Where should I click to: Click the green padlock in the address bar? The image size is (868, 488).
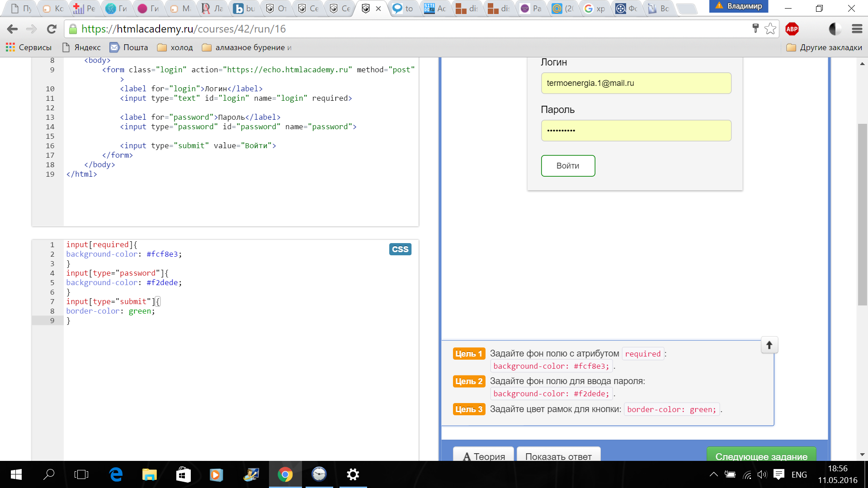pyautogui.click(x=73, y=29)
